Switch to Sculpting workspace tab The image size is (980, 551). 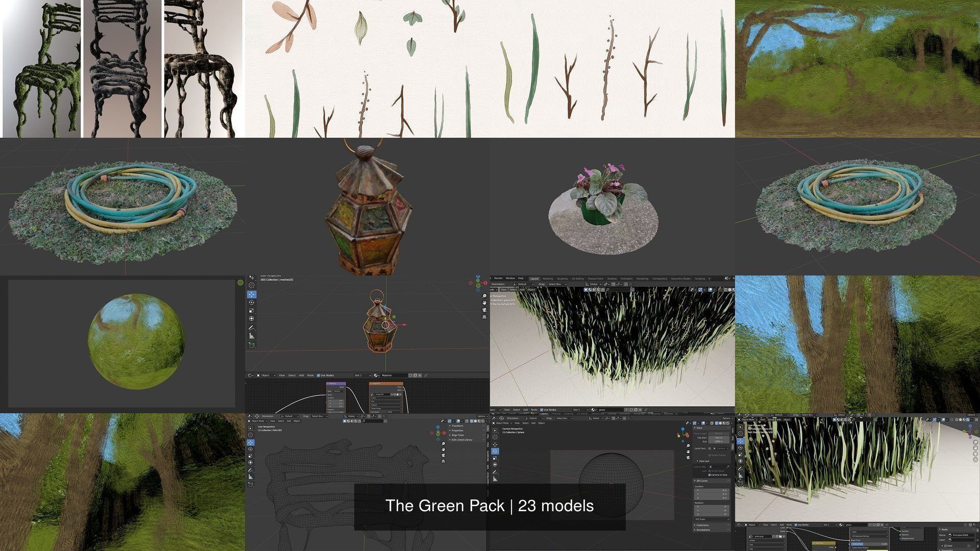(x=562, y=279)
